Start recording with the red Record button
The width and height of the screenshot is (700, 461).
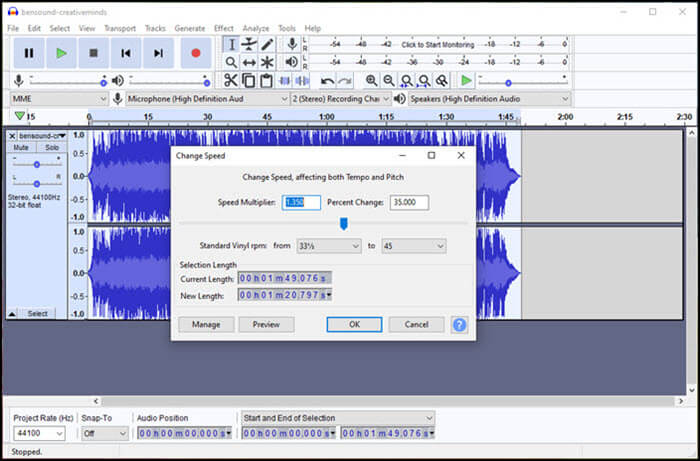point(196,53)
